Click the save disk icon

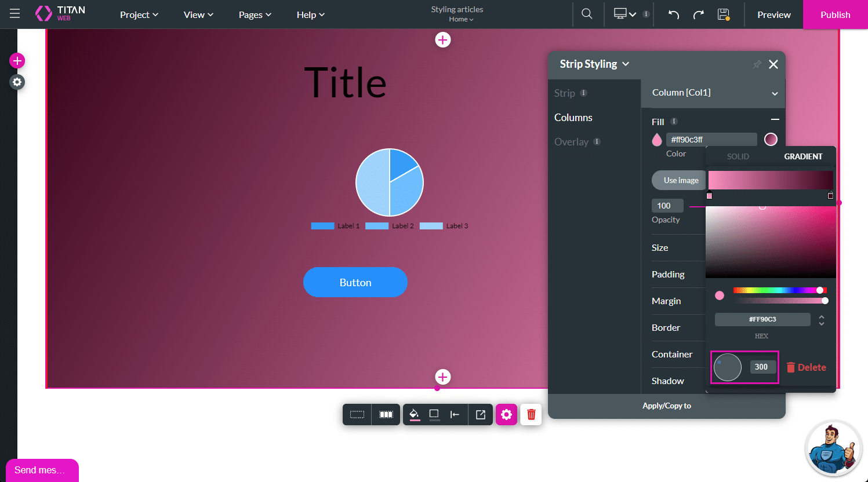(x=723, y=14)
